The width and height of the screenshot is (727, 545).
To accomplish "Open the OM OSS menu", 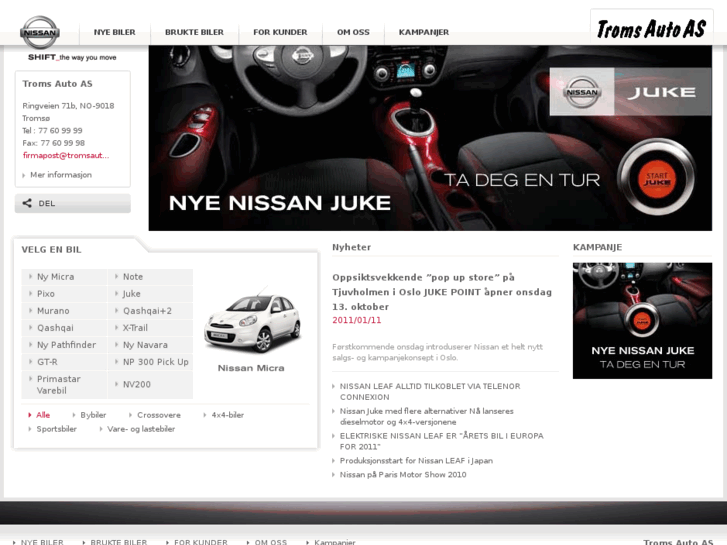I will point(353,32).
